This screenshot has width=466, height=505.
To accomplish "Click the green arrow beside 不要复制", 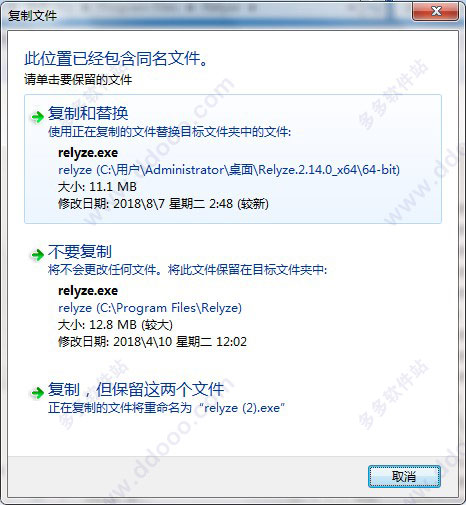I will 37,255.
